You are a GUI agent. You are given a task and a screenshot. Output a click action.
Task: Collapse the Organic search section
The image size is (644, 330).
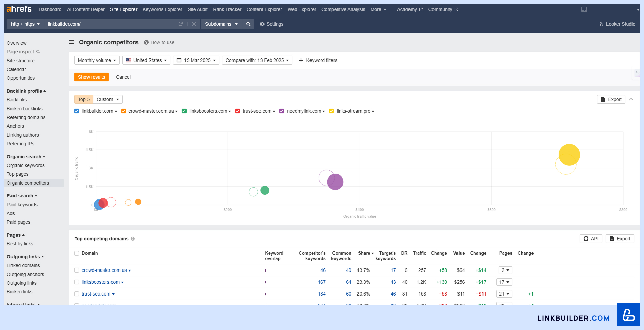point(26,157)
